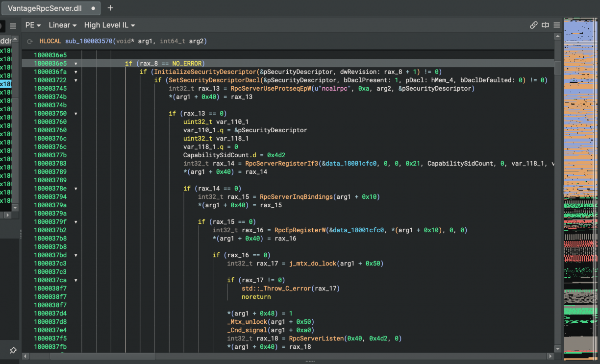Open the High Level IL dropdown
The height and width of the screenshot is (364, 600).
click(109, 25)
